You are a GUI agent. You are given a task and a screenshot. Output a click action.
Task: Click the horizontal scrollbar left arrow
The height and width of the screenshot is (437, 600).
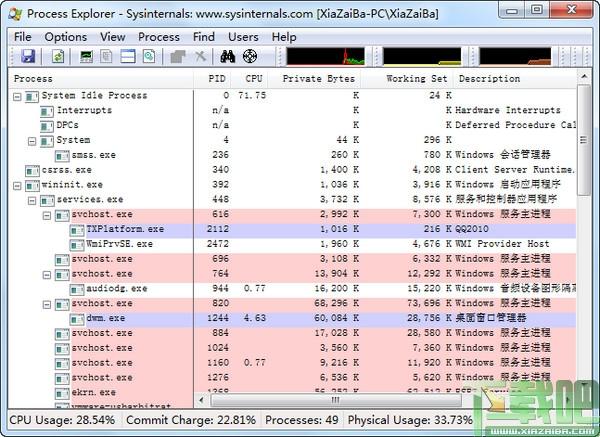point(201,400)
